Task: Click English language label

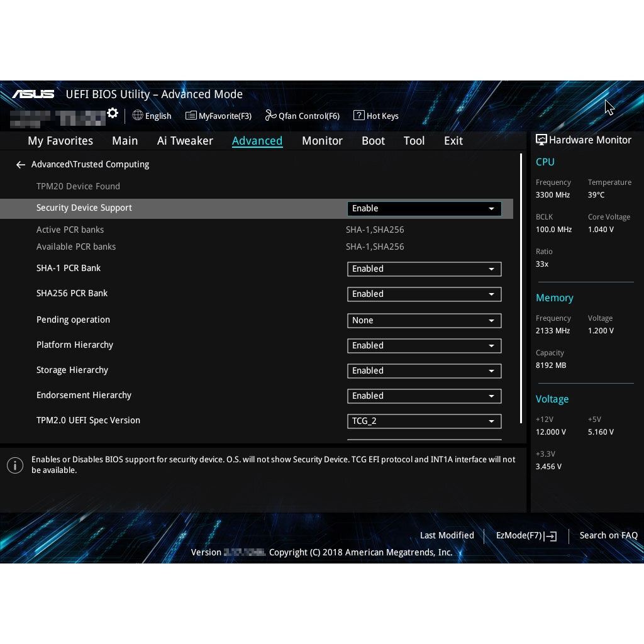Action: (158, 116)
